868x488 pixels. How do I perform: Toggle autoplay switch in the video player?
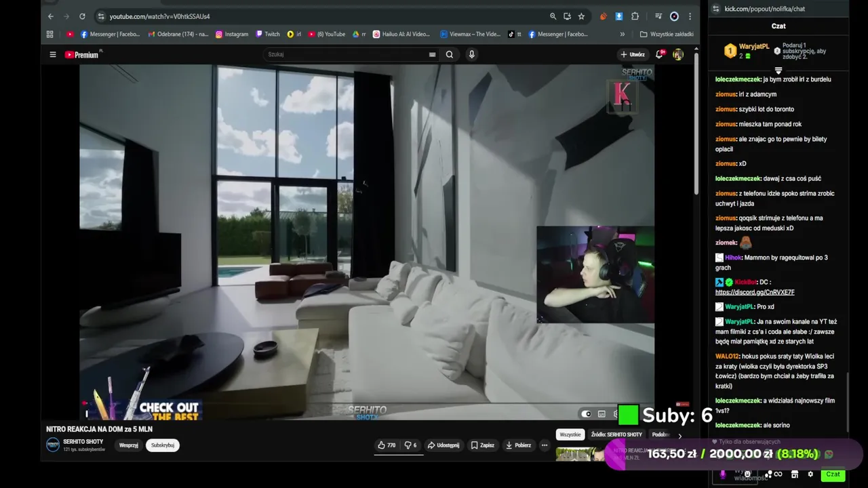[x=586, y=414]
